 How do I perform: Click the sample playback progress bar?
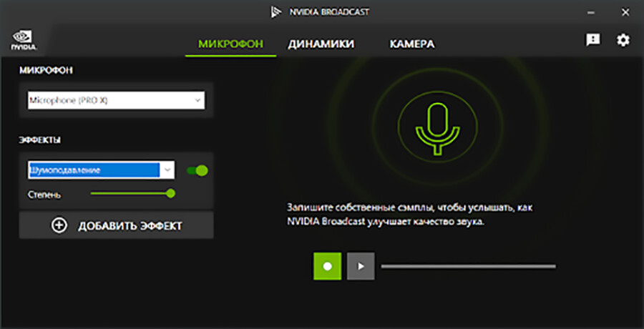pyautogui.click(x=468, y=266)
